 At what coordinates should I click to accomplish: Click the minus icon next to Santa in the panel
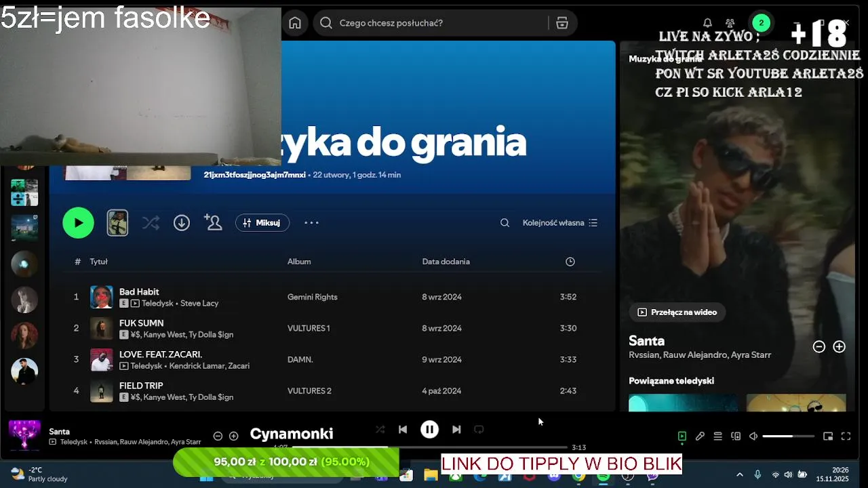pos(819,346)
